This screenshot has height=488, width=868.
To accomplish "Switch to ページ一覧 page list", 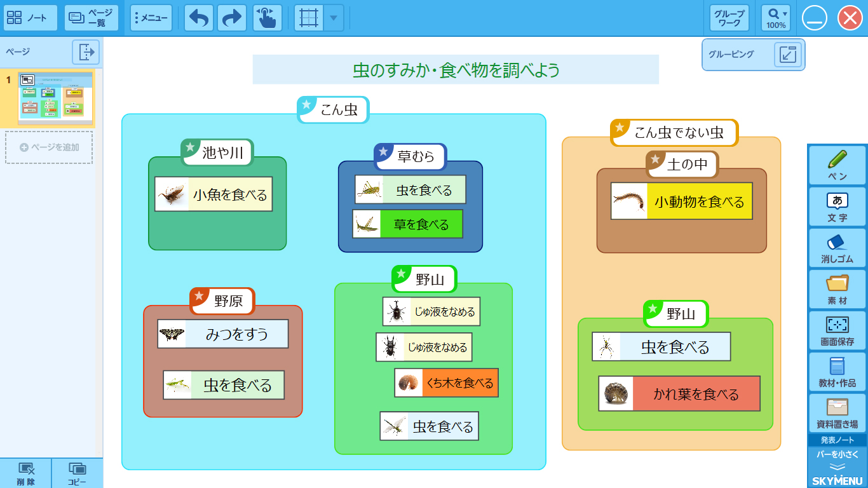I will 92,18.
